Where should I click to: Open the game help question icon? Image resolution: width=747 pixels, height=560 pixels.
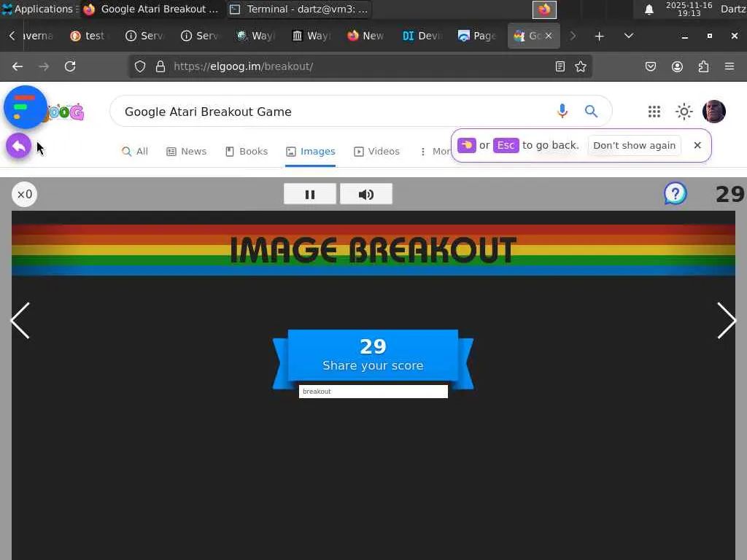[675, 194]
